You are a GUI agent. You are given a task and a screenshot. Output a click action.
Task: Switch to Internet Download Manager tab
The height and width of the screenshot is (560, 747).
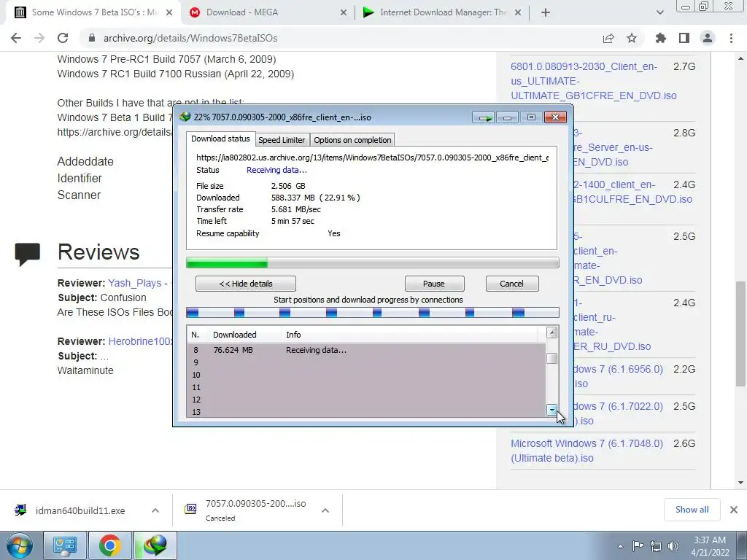[443, 12]
